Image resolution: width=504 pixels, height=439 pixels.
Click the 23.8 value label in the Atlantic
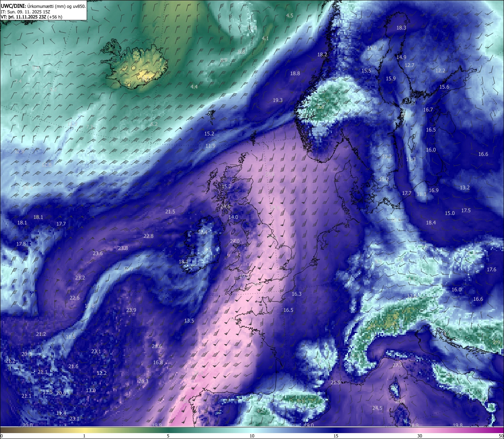(x=123, y=248)
